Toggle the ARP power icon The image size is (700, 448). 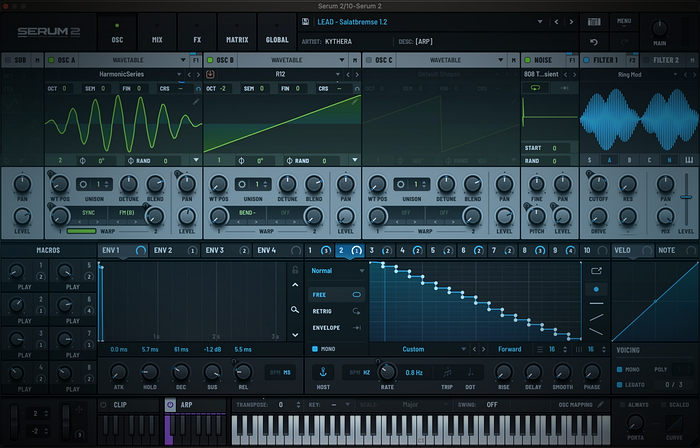point(170,405)
